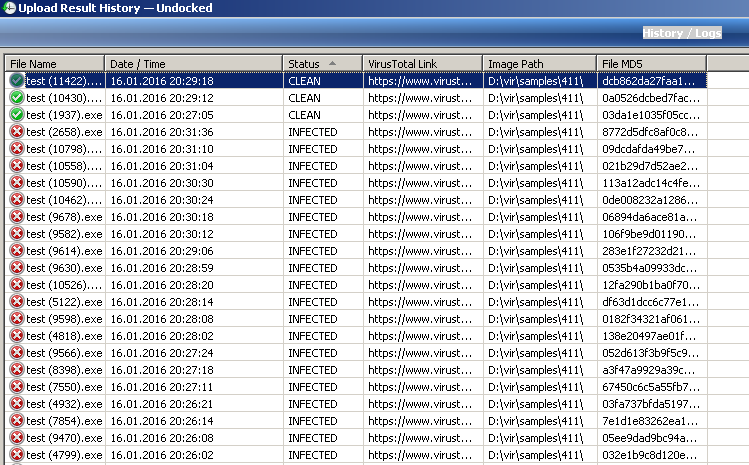The height and width of the screenshot is (465, 749).
Task: Click the Upload Result History title bar icon
Action: 9,8
